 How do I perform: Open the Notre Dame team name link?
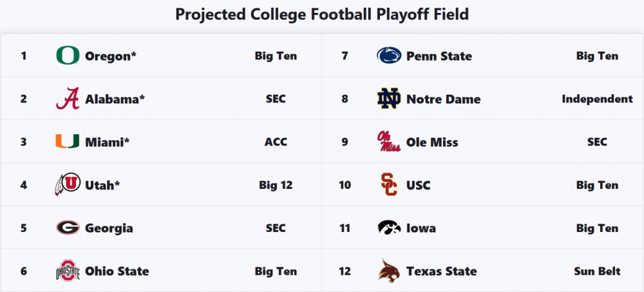click(443, 99)
